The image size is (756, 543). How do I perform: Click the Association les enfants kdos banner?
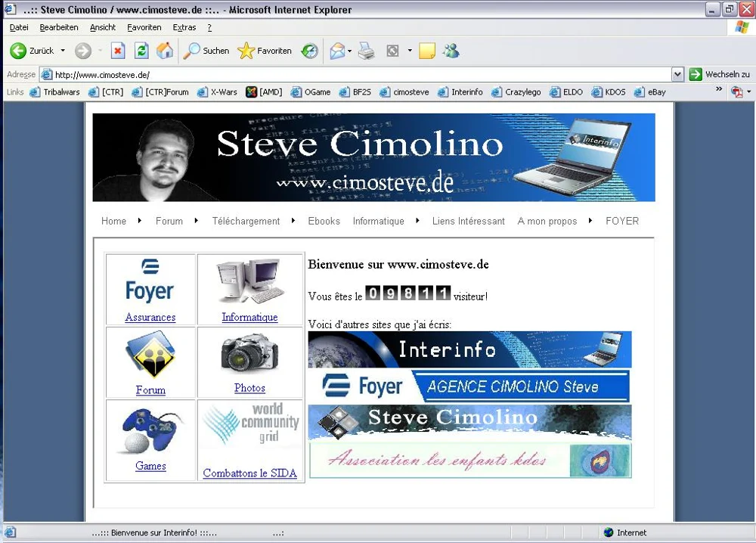tap(469, 461)
